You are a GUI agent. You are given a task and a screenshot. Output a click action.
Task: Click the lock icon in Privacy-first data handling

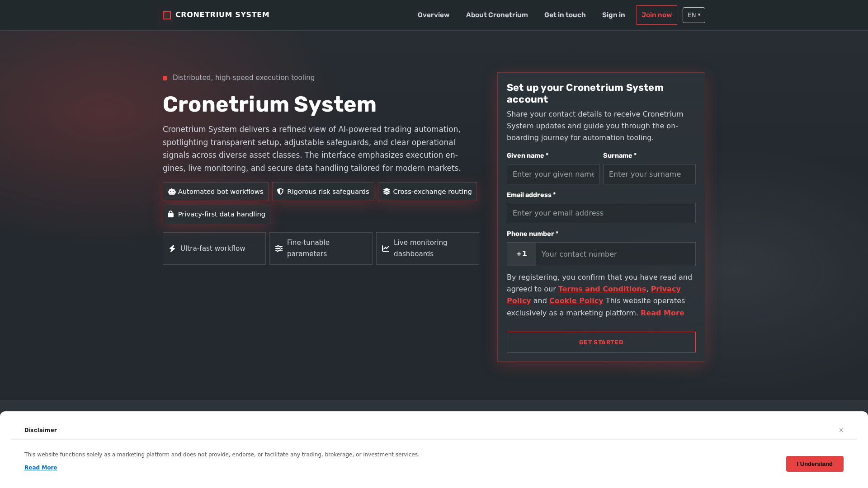point(171,214)
